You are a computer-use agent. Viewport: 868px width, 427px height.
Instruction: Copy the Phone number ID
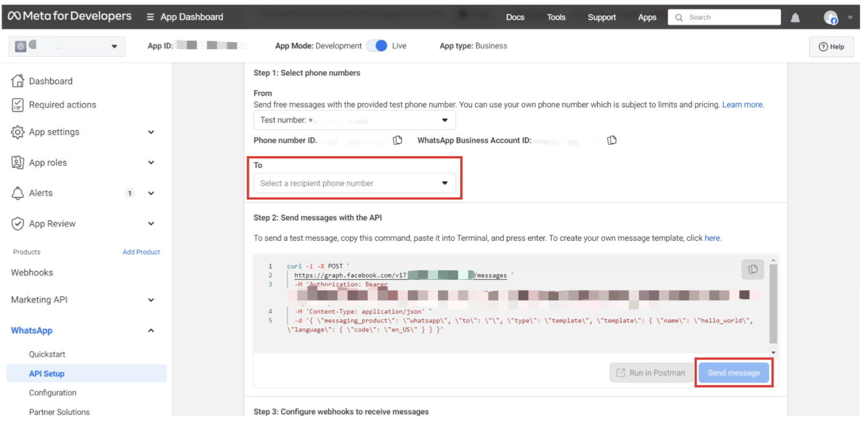point(398,141)
